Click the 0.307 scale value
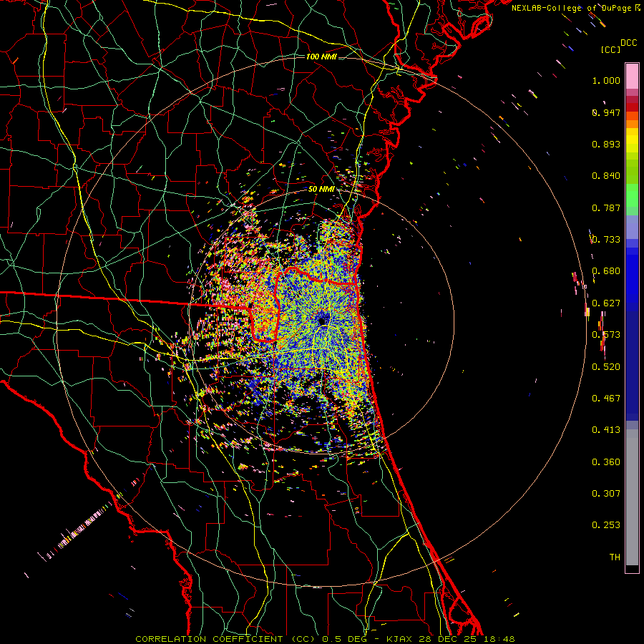The width and height of the screenshot is (644, 644). [606, 493]
